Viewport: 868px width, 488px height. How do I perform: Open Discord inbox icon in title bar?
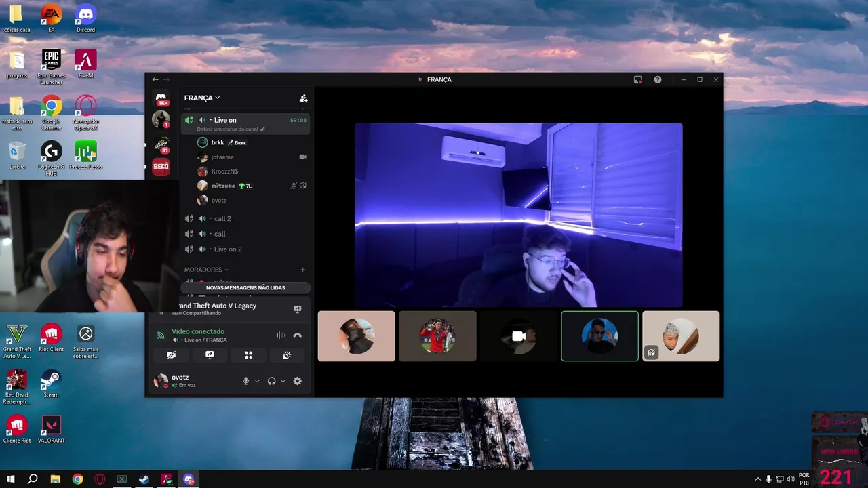[x=638, y=79]
